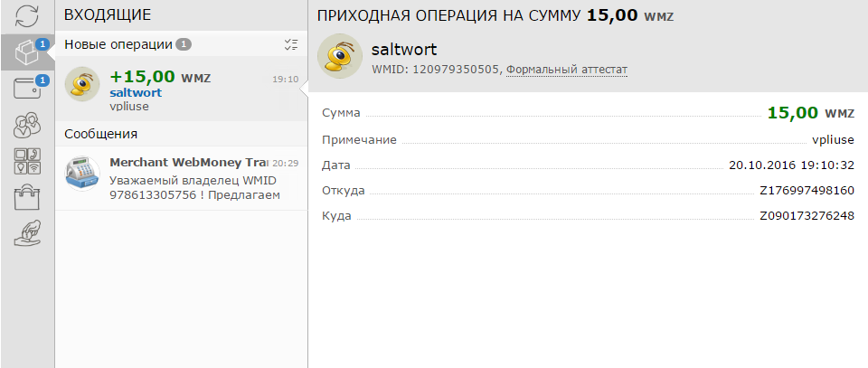
Task: Click the Сумма field label
Action: click(341, 113)
